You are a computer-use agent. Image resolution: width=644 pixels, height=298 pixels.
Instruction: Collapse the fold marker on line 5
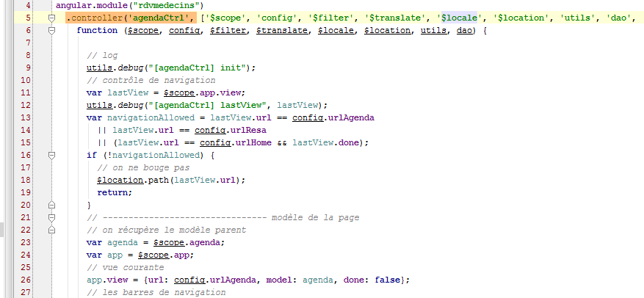click(x=52, y=18)
